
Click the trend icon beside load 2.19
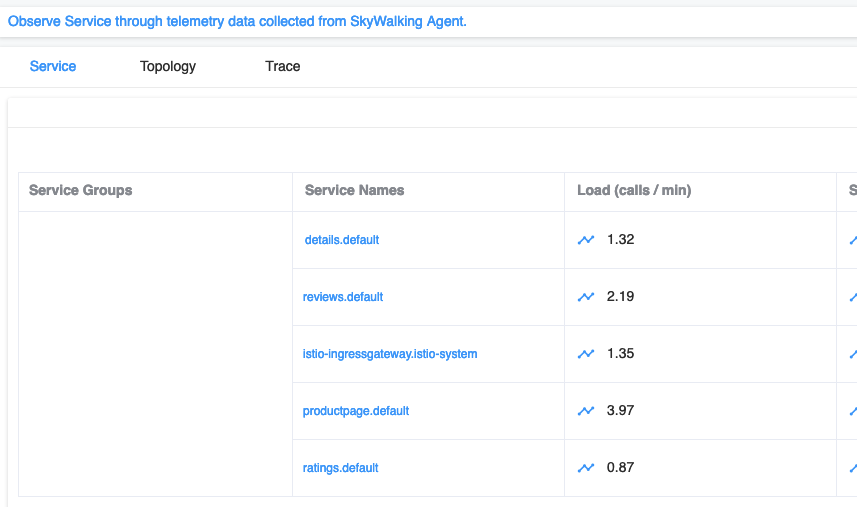(586, 297)
